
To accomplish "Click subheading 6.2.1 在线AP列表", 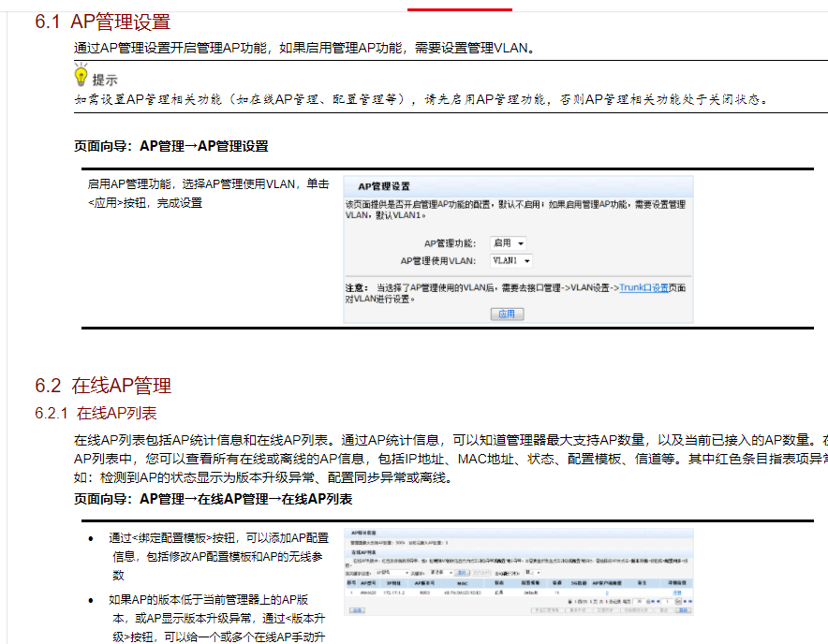I will [96, 413].
